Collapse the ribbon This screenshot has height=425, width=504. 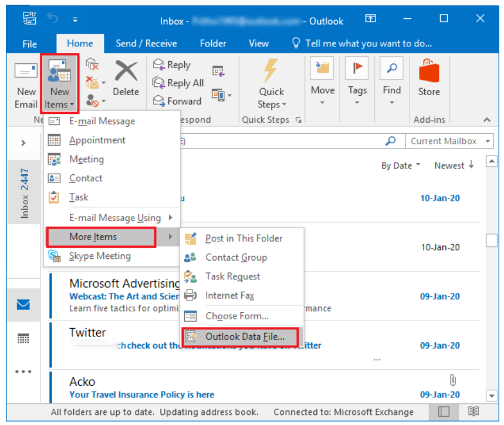coord(487,120)
